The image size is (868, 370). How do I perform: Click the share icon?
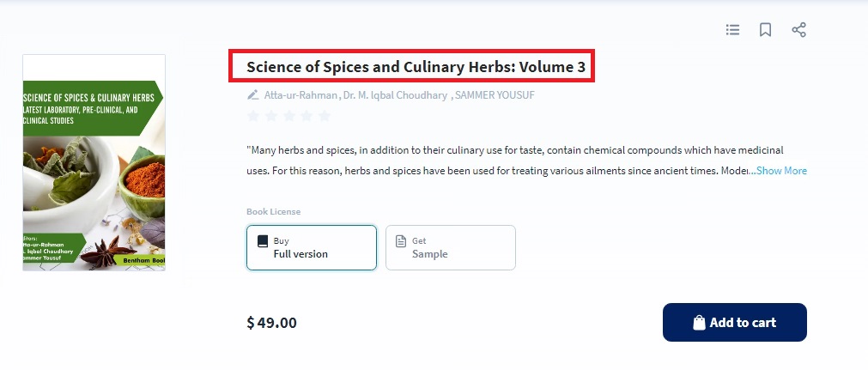[x=798, y=30]
